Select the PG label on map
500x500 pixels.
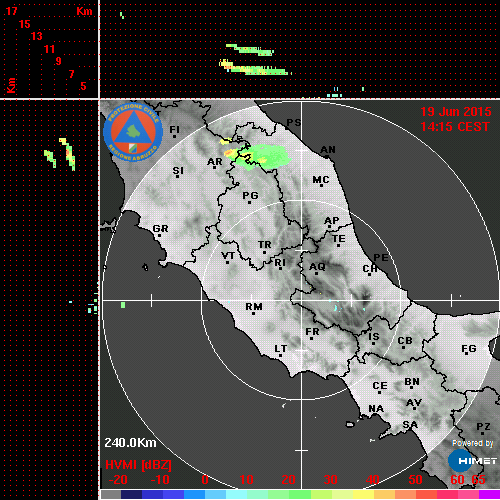pyautogui.click(x=250, y=195)
